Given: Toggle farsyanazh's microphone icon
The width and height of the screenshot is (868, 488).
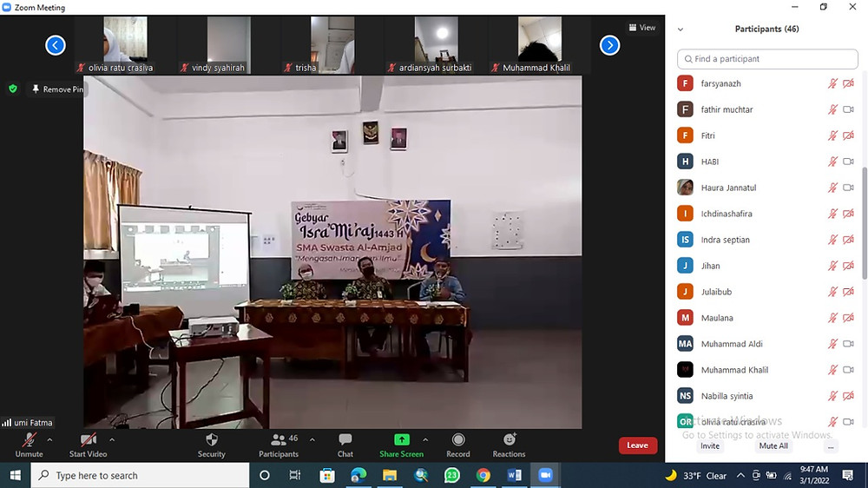Looking at the screenshot, I should point(832,83).
